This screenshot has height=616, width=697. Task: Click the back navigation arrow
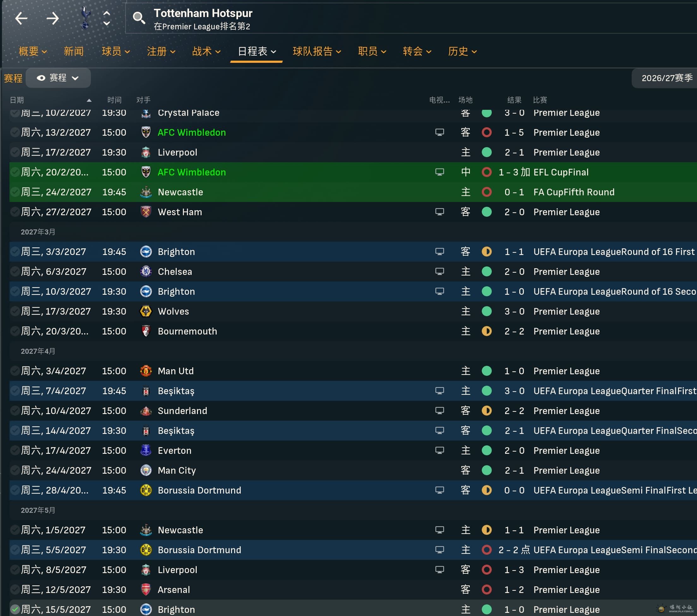click(x=21, y=18)
